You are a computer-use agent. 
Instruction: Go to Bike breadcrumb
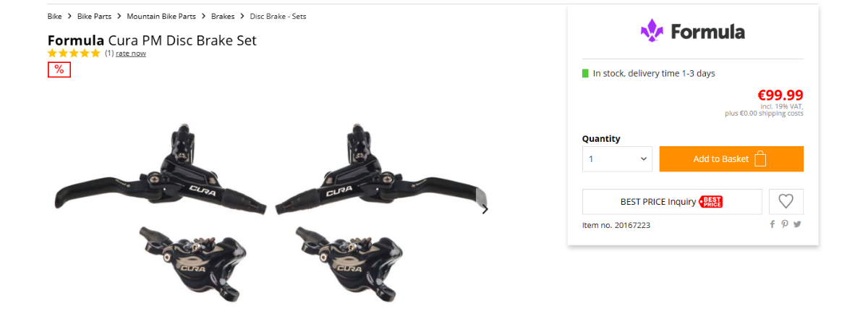[55, 16]
